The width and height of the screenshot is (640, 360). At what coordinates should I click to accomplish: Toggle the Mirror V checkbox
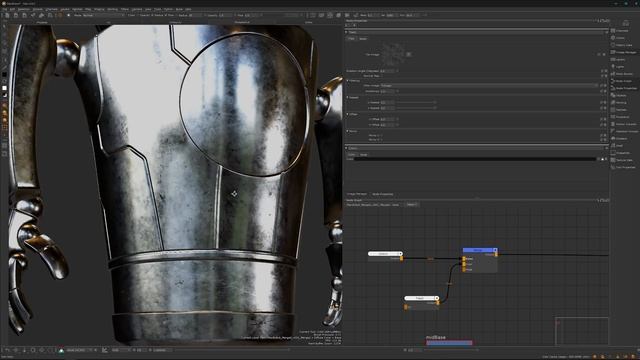coord(383,140)
